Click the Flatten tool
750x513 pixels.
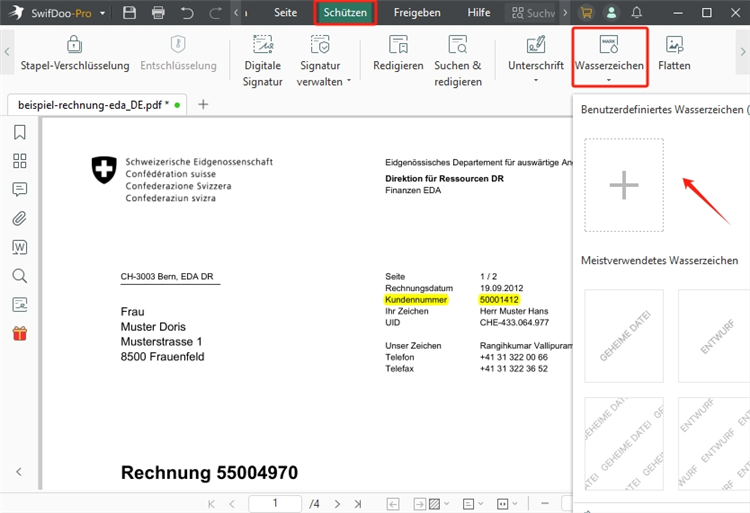[x=674, y=53]
